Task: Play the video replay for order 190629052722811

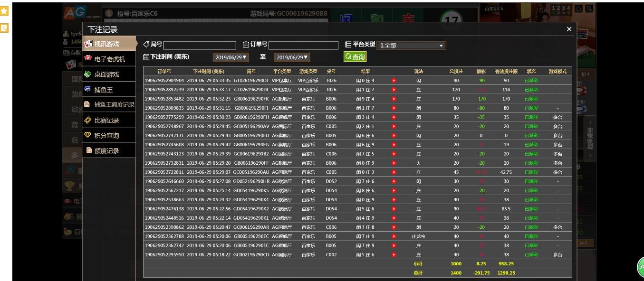Action: (x=394, y=172)
